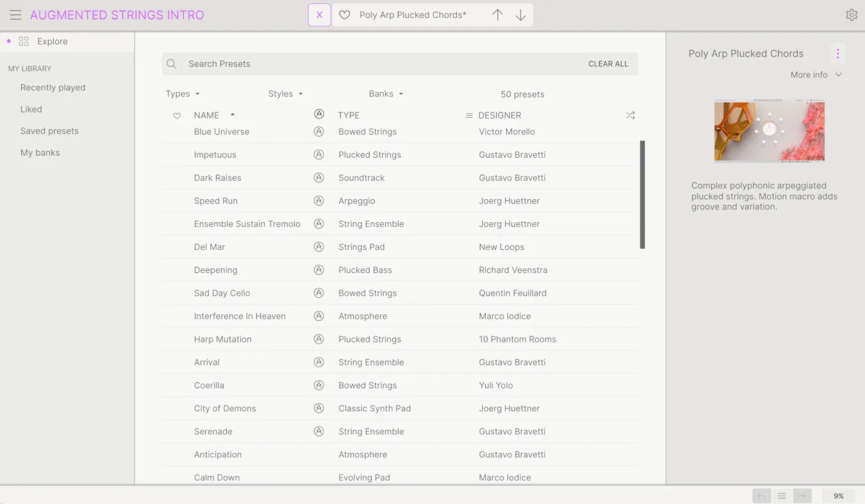The image size is (865, 504).
Task: Expand More info section
Action: click(816, 75)
